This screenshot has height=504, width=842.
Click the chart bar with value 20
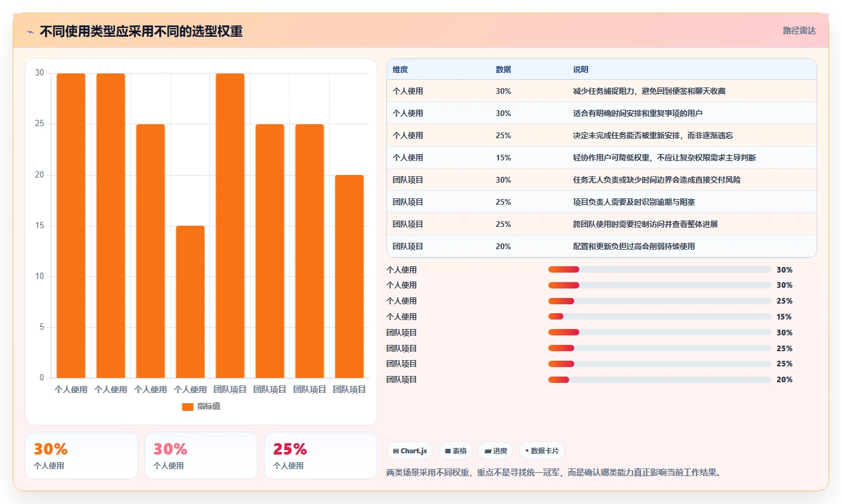pyautogui.click(x=350, y=276)
